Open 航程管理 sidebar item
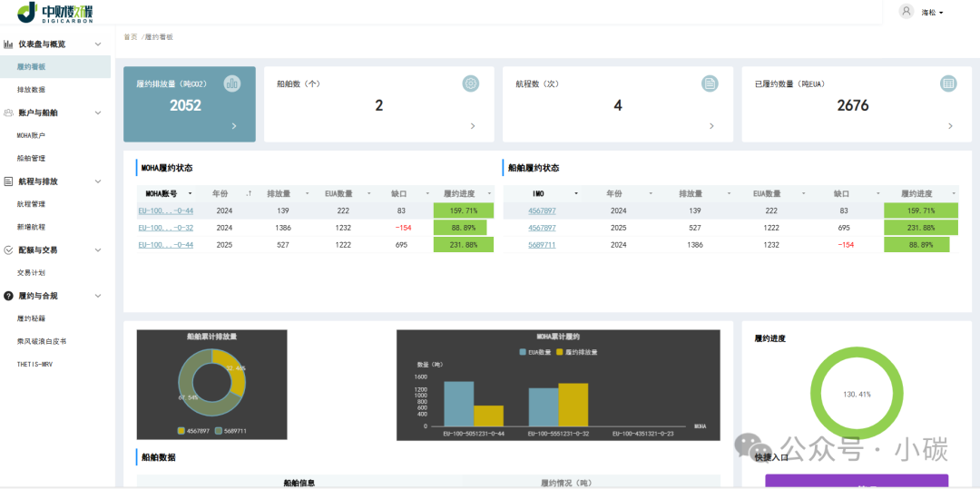 tap(31, 204)
